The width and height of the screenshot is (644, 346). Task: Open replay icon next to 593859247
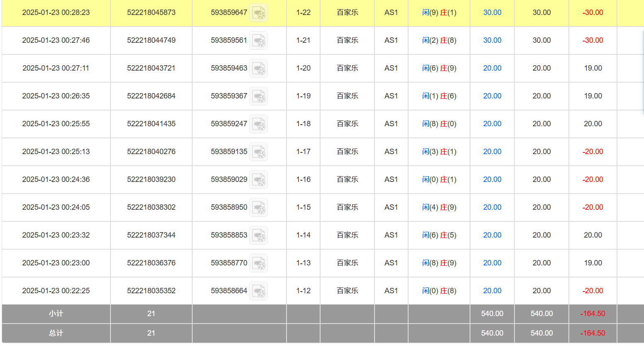click(x=258, y=124)
